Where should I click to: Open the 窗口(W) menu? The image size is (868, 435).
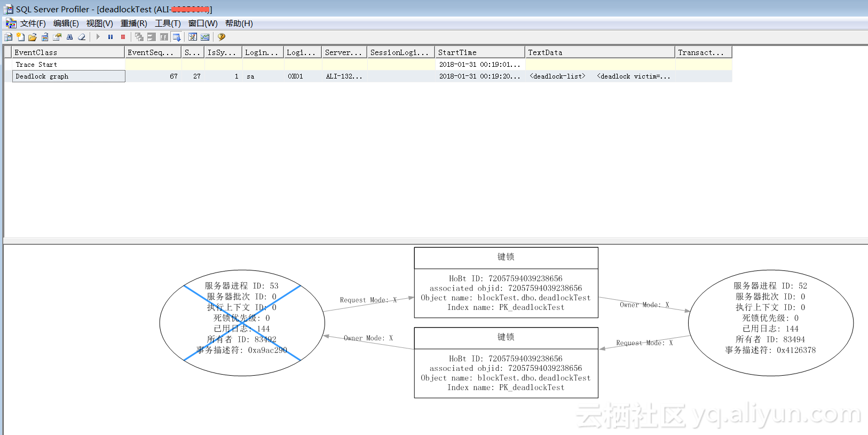[x=203, y=24]
